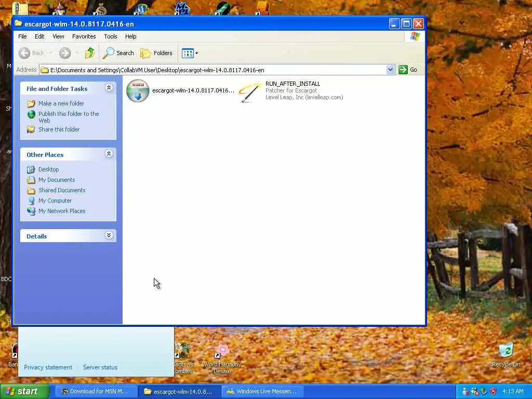This screenshot has width=532, height=399.
Task: Click the Plants vs Zombies desktop shortcut
Action: (183, 358)
